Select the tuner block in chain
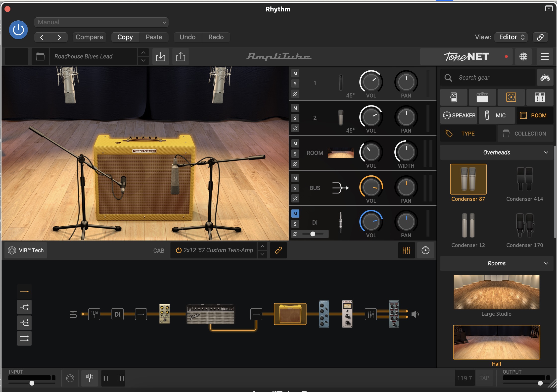 pos(94,314)
